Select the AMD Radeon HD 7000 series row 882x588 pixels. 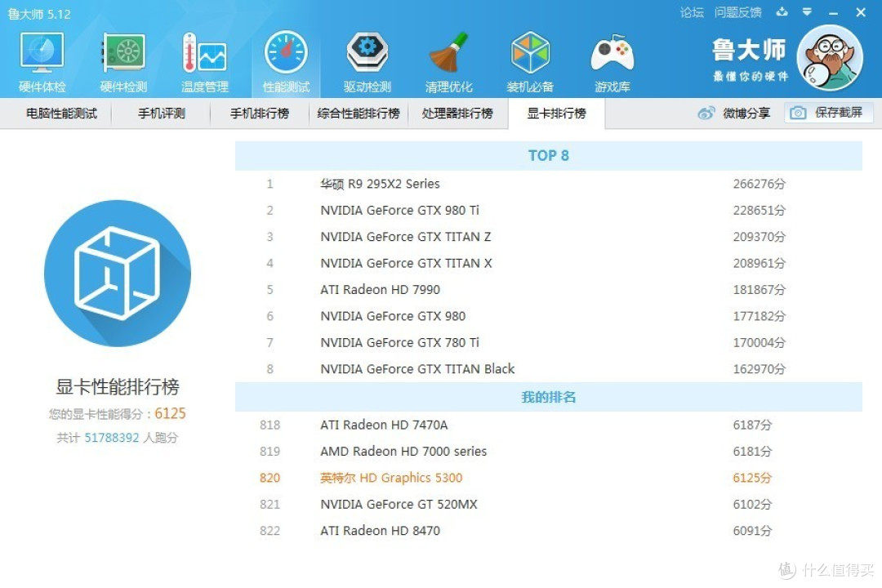point(549,452)
